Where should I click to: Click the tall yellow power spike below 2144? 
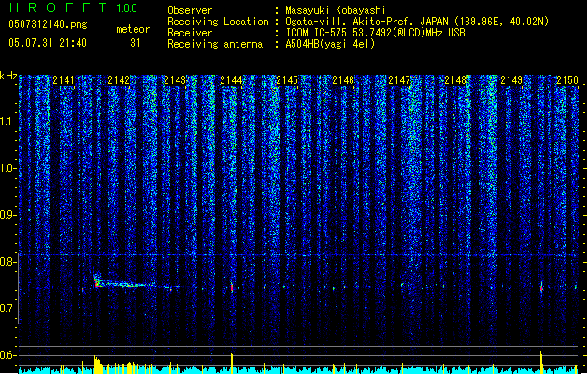click(x=232, y=363)
